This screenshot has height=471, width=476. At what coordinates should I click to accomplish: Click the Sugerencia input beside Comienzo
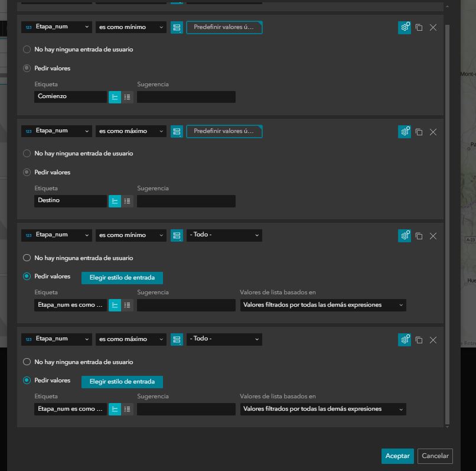186,96
